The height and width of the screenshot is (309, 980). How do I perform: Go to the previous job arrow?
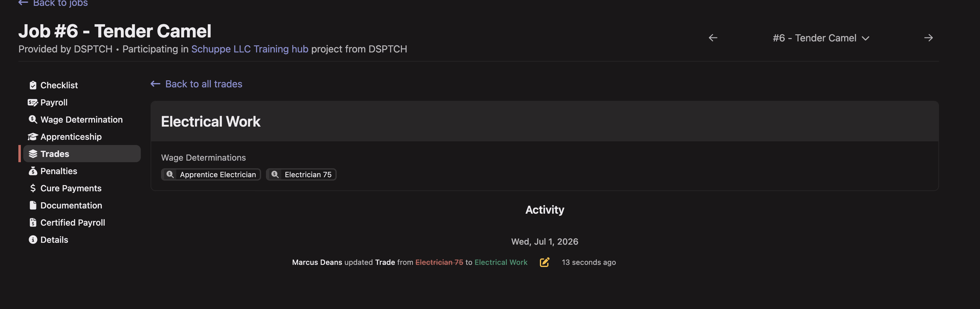[713, 38]
